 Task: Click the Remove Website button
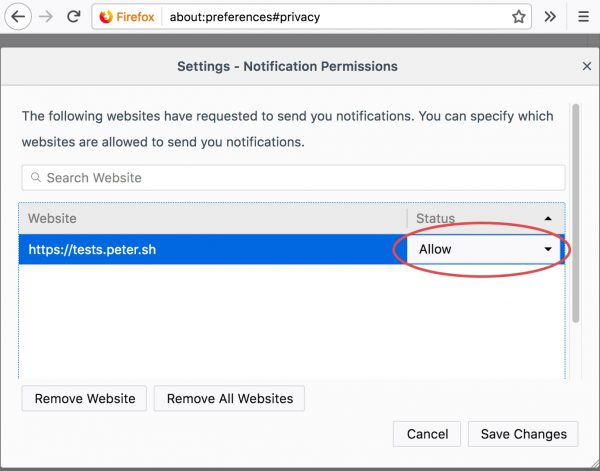pos(85,398)
